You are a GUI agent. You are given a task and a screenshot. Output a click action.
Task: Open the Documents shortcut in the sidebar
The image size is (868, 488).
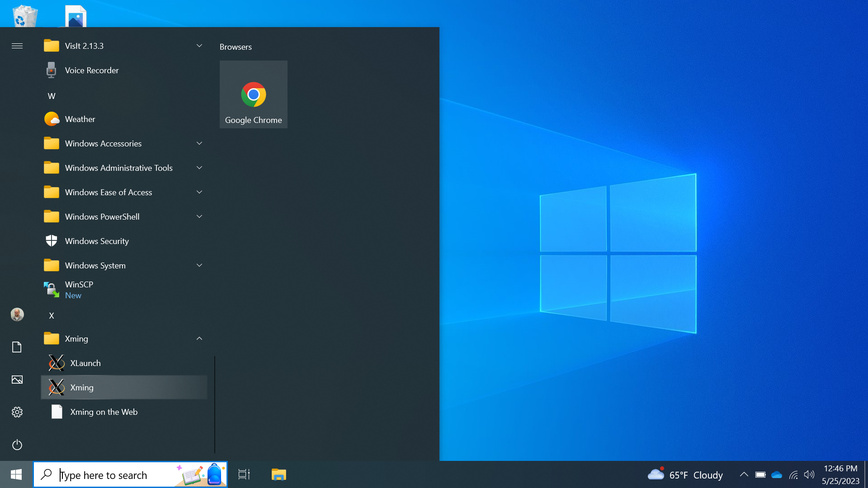pyautogui.click(x=17, y=347)
